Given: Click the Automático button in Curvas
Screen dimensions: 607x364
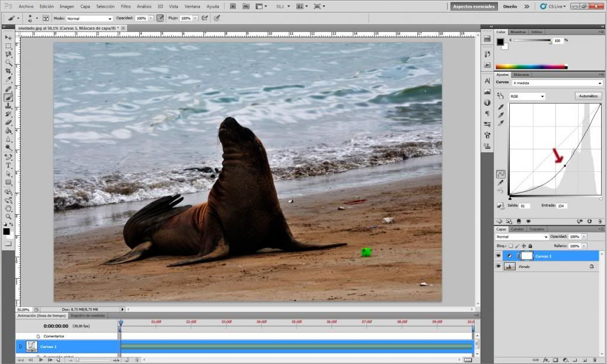Looking at the screenshot, I should pos(588,96).
